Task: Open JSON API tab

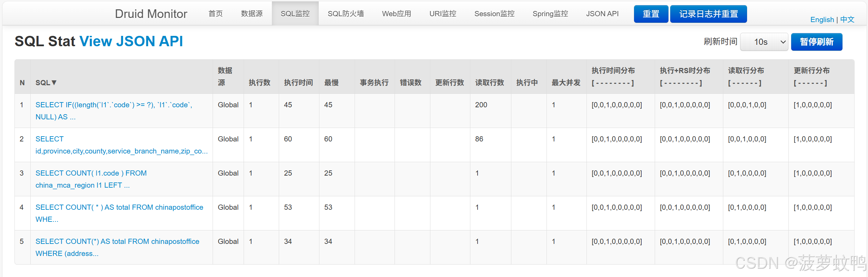Action: click(602, 13)
